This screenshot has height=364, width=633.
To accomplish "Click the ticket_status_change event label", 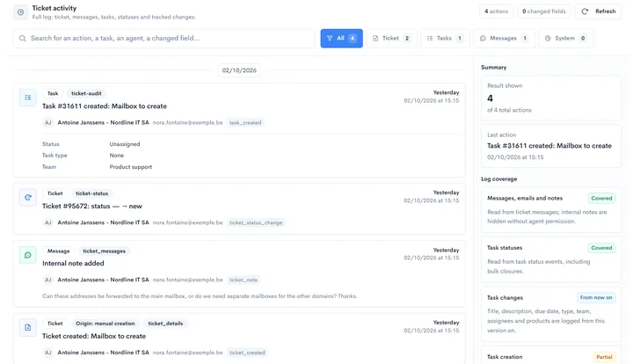I will click(x=256, y=222).
